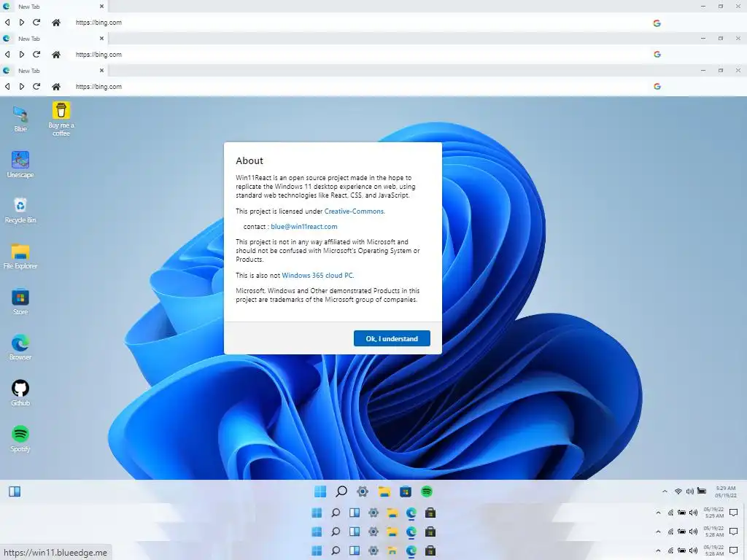
Task: Open home page in the top browser window
Action: (x=55, y=23)
